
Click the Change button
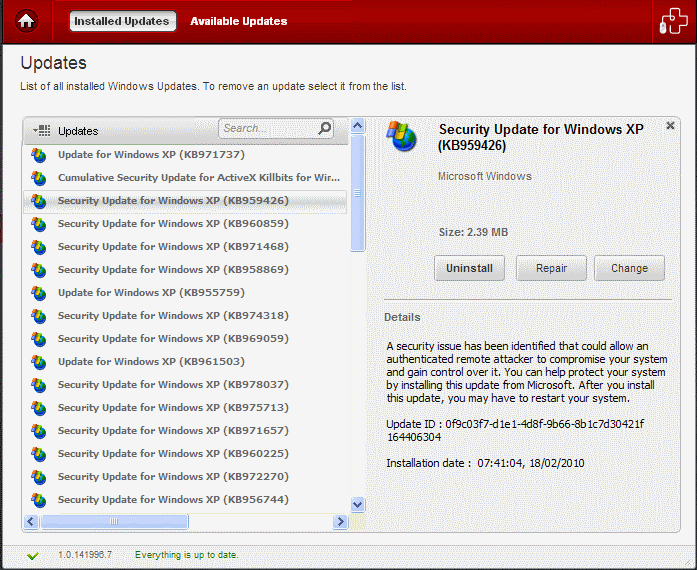click(629, 268)
